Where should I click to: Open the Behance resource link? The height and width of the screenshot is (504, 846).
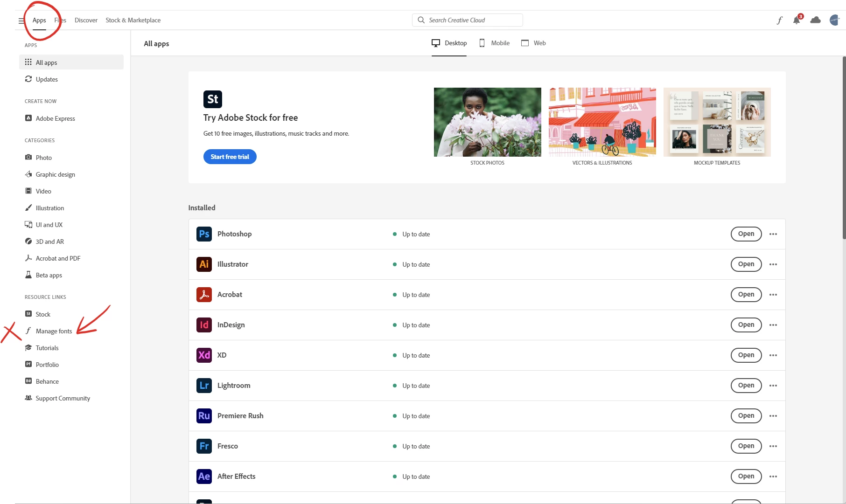(x=71, y=381)
